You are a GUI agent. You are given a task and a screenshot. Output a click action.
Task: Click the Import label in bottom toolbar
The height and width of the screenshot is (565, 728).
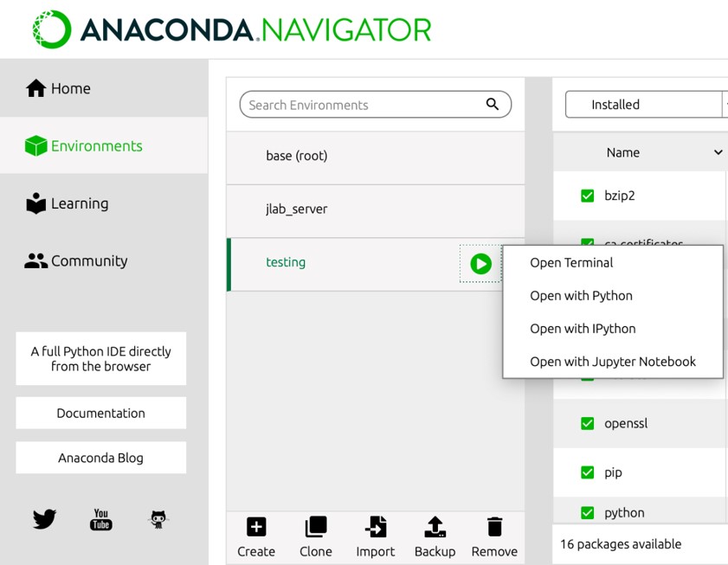[x=376, y=551]
